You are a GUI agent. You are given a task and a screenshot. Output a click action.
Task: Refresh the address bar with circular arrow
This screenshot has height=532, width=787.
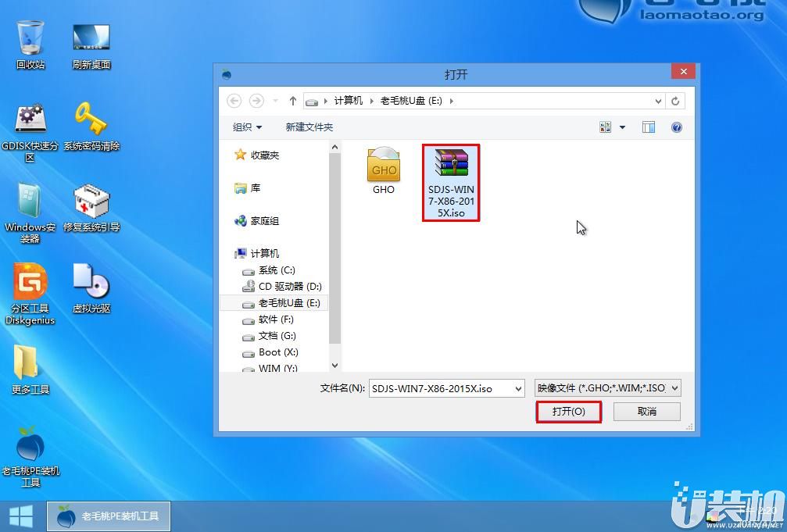coord(674,101)
